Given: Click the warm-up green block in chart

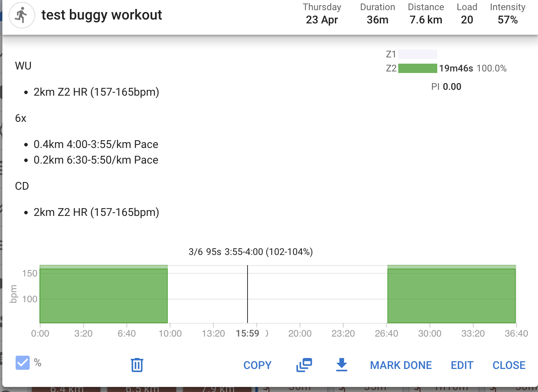Looking at the screenshot, I should (x=103, y=296).
